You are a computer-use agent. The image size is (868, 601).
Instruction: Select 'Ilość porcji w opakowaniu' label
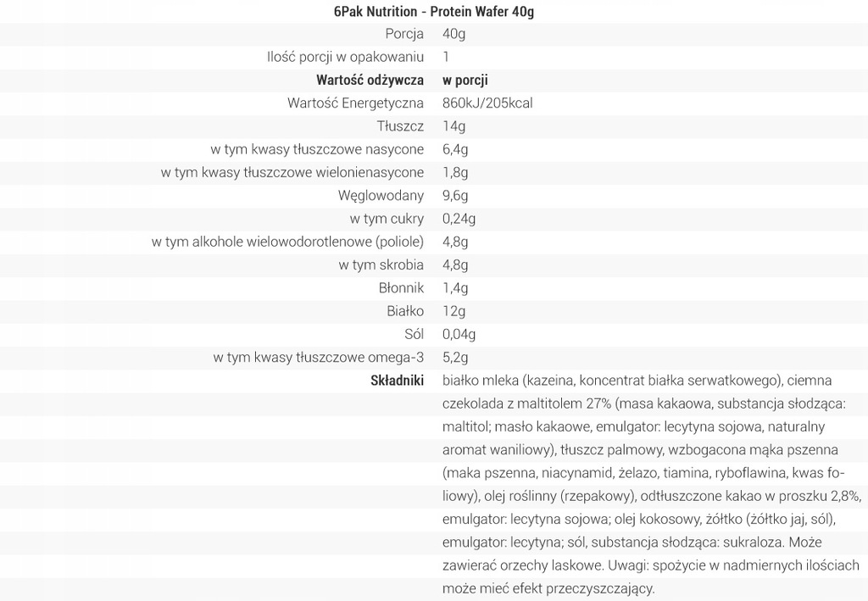coord(345,58)
